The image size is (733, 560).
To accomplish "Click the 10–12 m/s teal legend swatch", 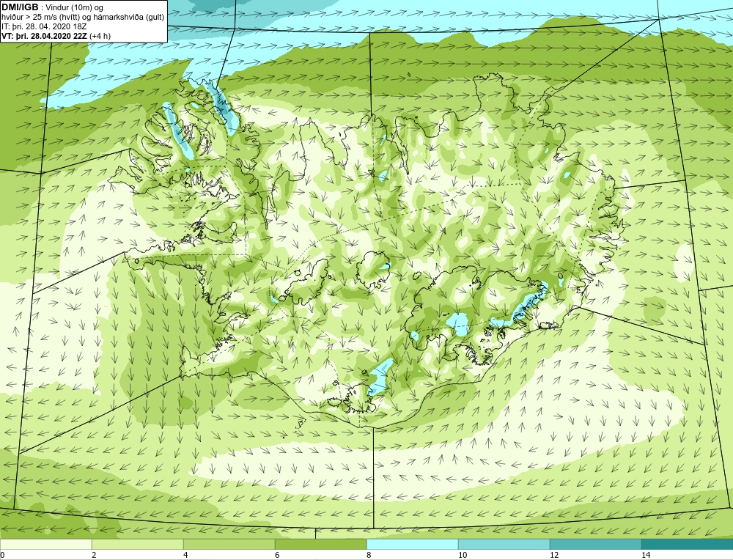I will (504, 544).
